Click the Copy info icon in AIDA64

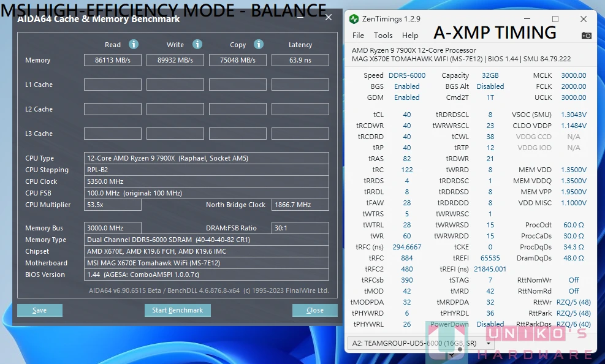point(259,44)
